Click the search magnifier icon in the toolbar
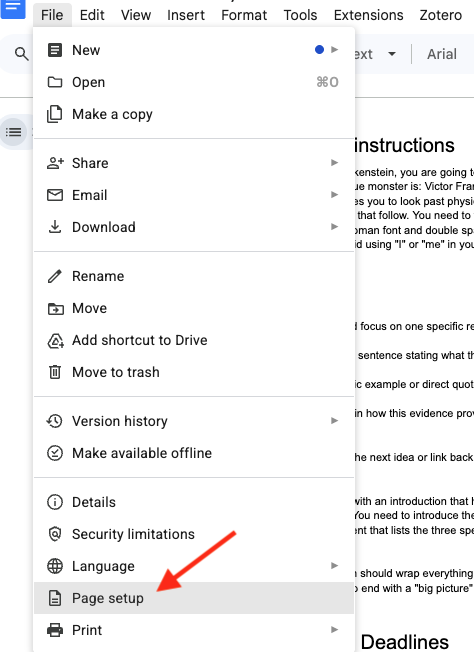The image size is (474, 652). point(21,54)
